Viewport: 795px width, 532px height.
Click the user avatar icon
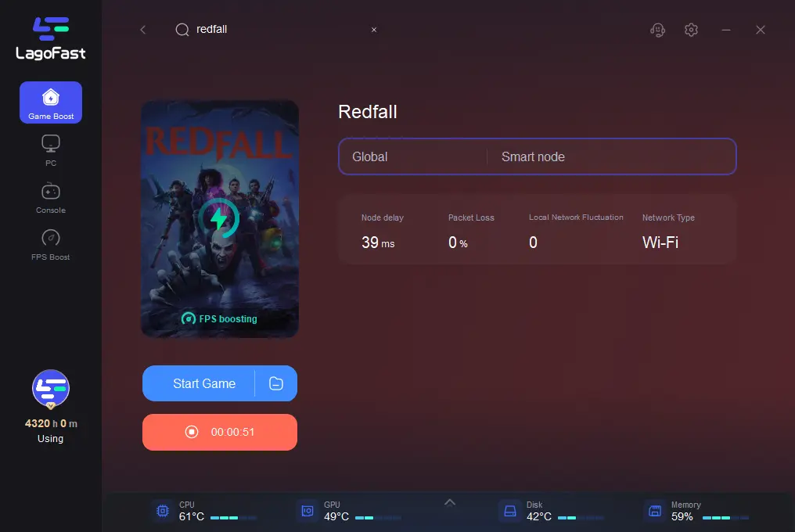click(51, 389)
